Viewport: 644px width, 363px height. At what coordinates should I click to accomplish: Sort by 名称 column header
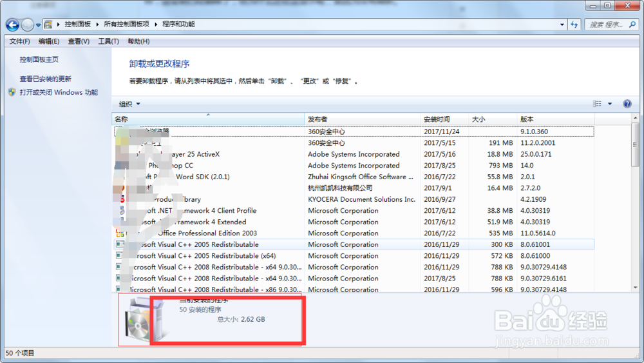tap(208, 119)
